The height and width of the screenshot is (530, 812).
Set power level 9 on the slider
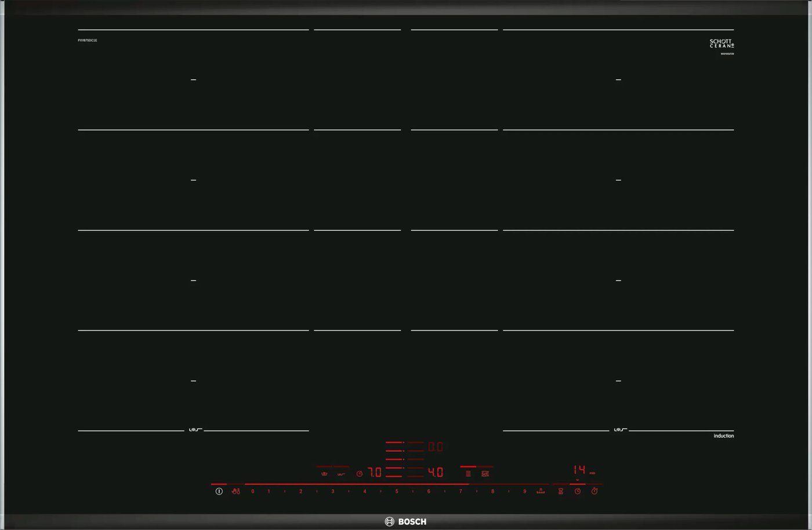(x=524, y=491)
